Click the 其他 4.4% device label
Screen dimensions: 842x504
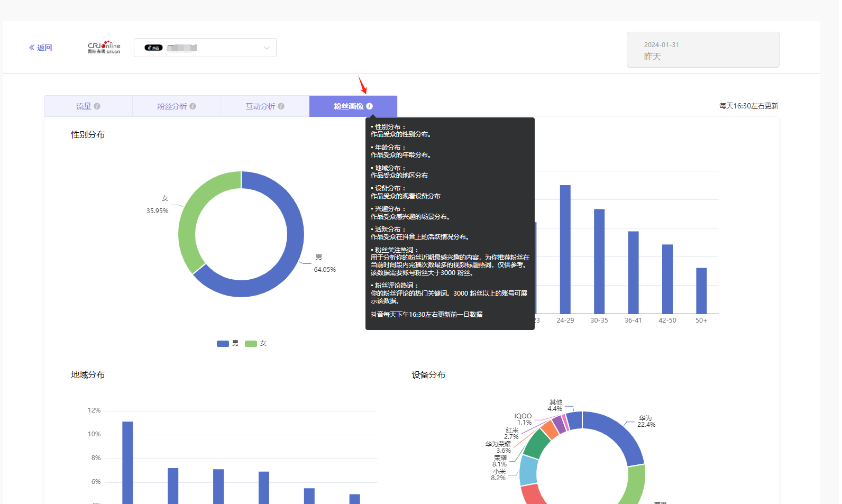[x=555, y=406]
